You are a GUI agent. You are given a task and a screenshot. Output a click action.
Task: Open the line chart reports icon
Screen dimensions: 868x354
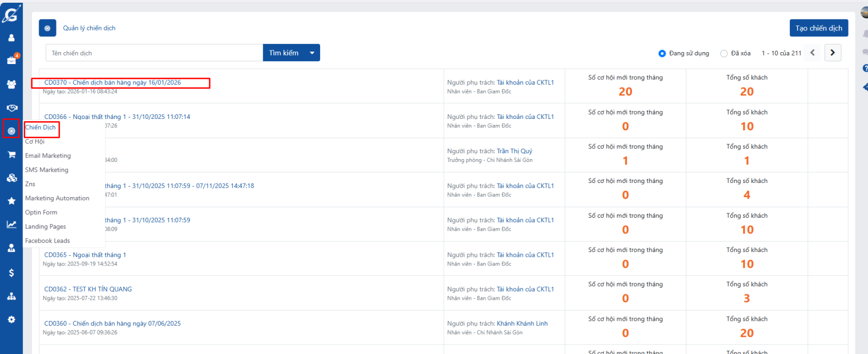(x=11, y=224)
